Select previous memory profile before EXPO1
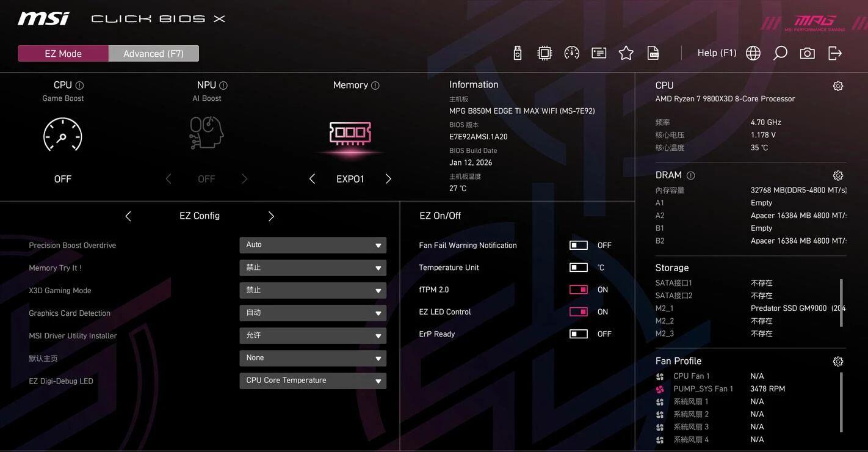The height and width of the screenshot is (452, 868). [312, 179]
